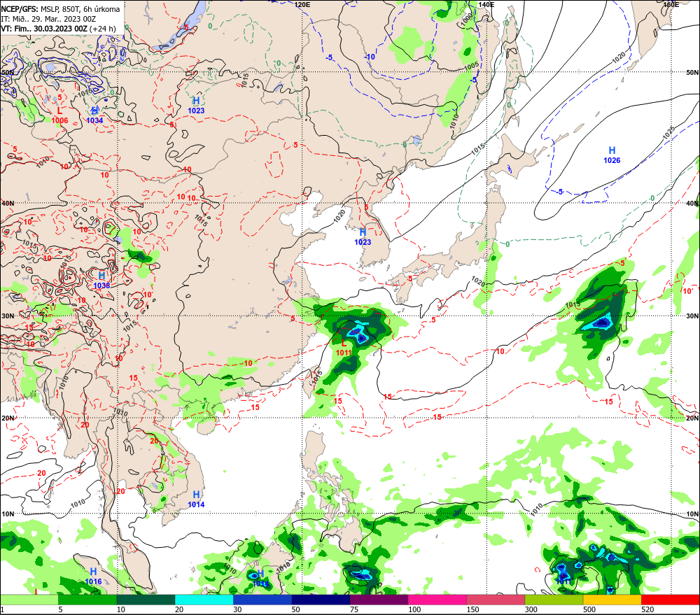Image resolution: width=700 pixels, height=615 pixels.
Task: Click the legend value 520
Action: (647, 609)
